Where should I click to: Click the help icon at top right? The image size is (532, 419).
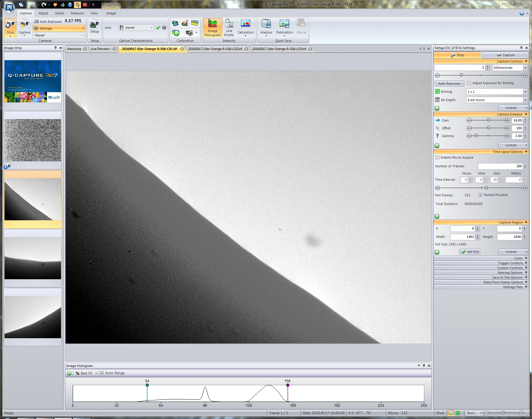coord(522,13)
